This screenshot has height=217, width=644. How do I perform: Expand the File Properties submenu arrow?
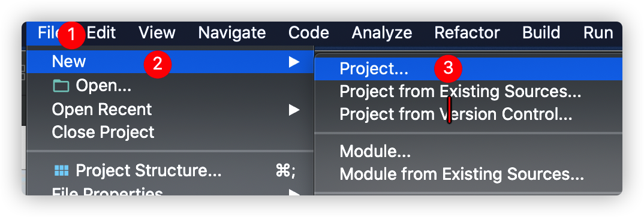[x=294, y=192]
